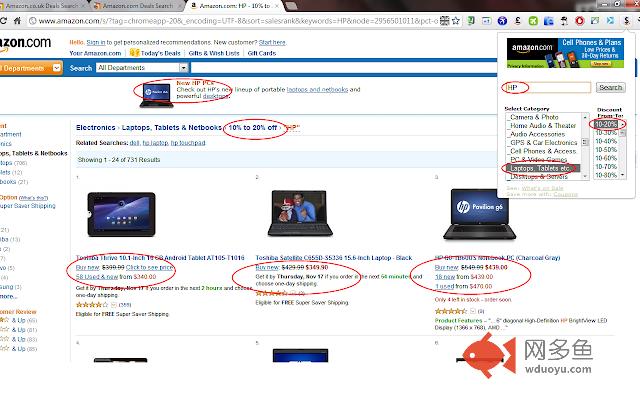Choose the 10-60% discount range
This screenshot has width=640, height=400.
606,158
